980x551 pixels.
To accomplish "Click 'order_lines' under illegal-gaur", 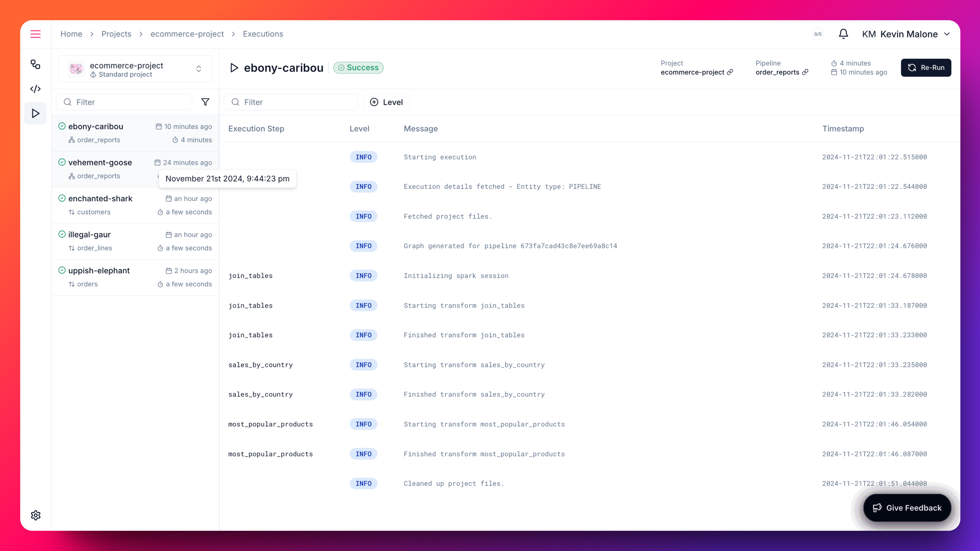I will pyautogui.click(x=94, y=248).
